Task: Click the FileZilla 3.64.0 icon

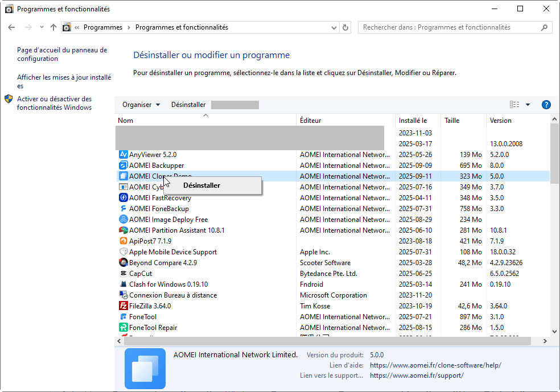Action: click(x=123, y=306)
